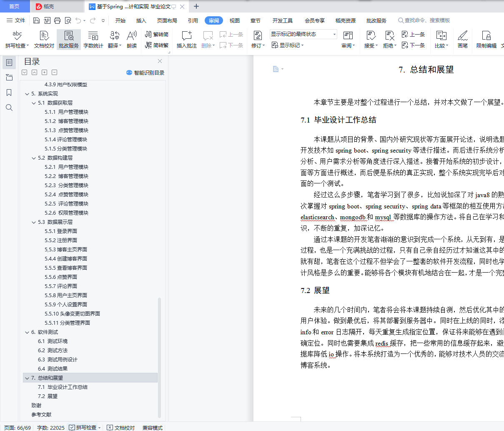This screenshot has width=504, height=431.
Task: Open the 显示标记 dropdown
Action: 288,45
